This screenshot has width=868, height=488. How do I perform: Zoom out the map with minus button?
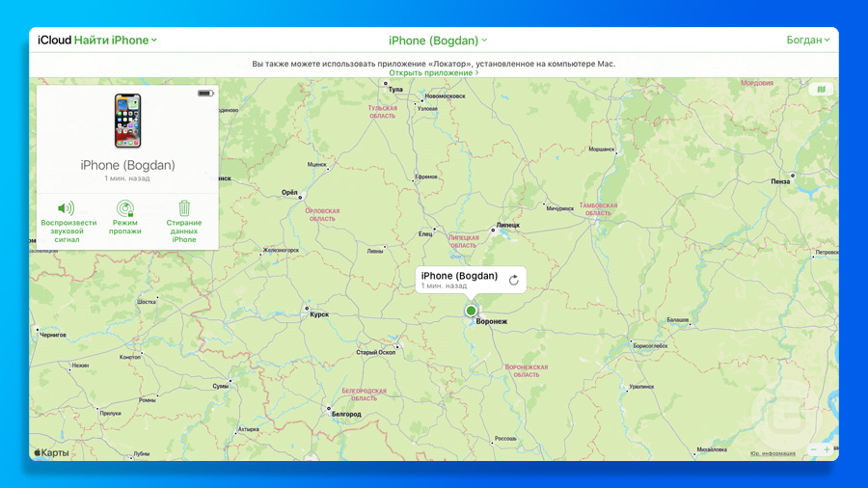tap(814, 449)
